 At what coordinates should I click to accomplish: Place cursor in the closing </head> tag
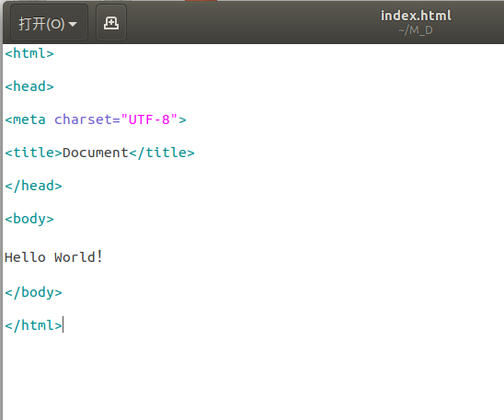[x=33, y=186]
